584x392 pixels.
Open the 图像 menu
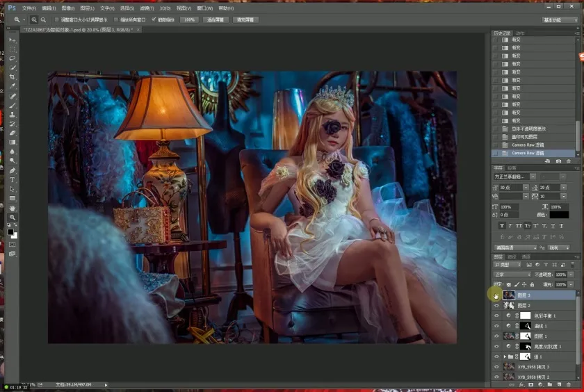(x=68, y=8)
